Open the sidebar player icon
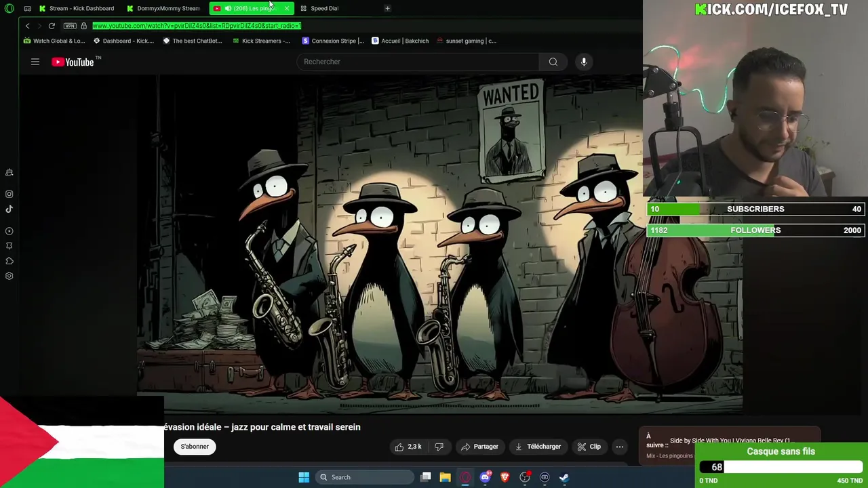Viewport: 868px width, 488px height. (9, 231)
